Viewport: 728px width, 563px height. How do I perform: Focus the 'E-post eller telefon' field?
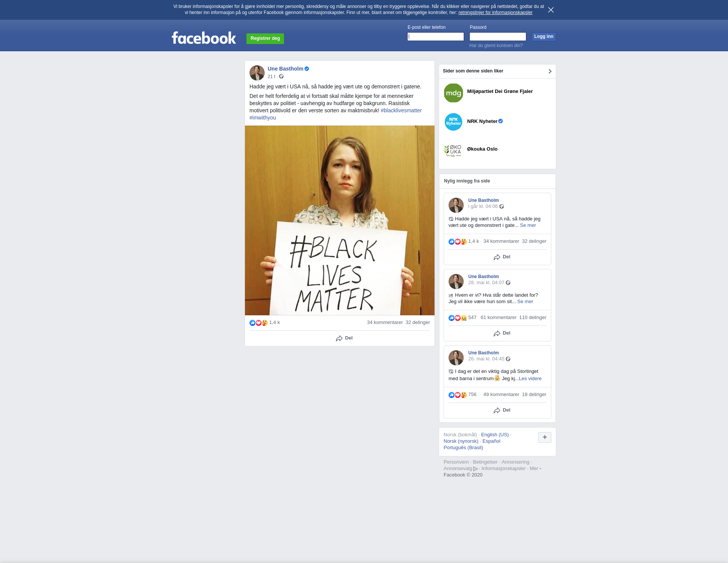tap(435, 37)
